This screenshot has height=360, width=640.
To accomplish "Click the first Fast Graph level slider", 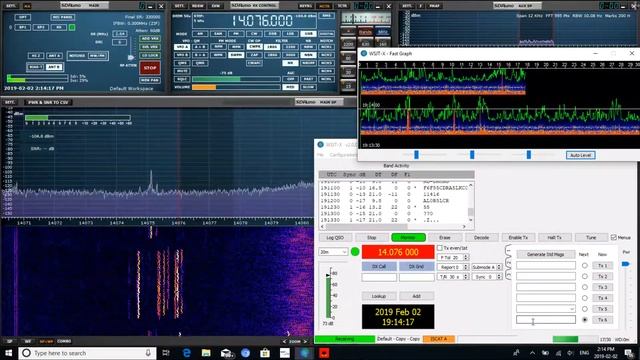I will point(416,155).
